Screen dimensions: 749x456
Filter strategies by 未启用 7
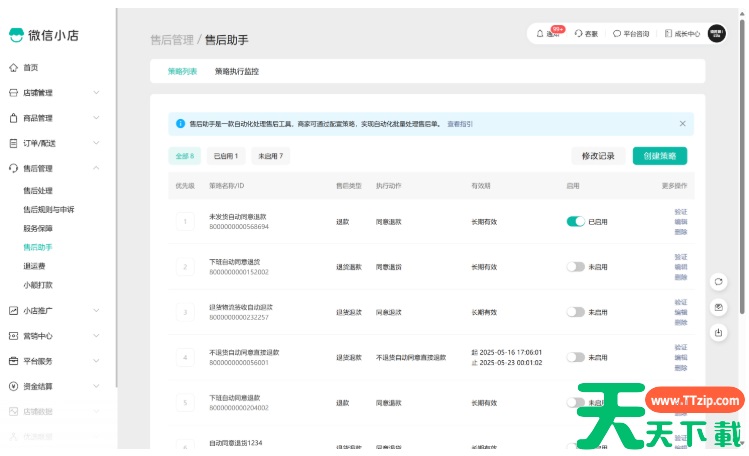click(270, 156)
